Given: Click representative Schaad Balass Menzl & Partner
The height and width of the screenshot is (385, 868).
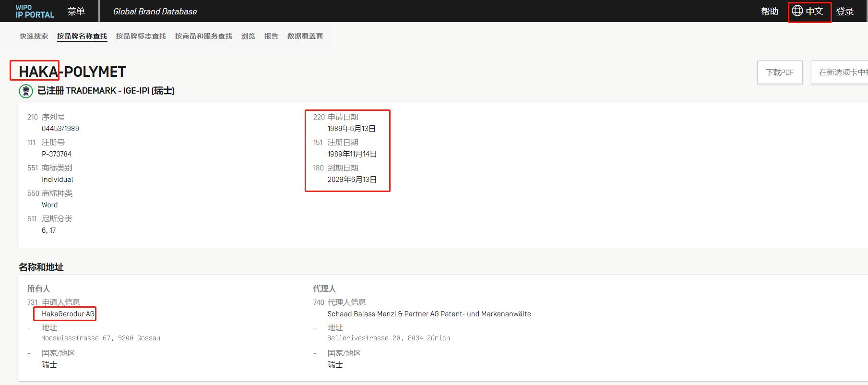Looking at the screenshot, I should click(x=429, y=314).
